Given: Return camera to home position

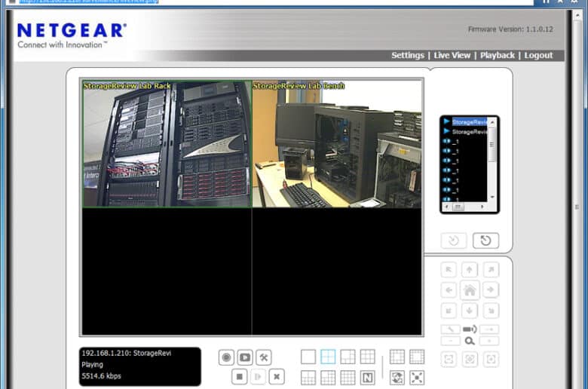Looking at the screenshot, I should point(470,290).
